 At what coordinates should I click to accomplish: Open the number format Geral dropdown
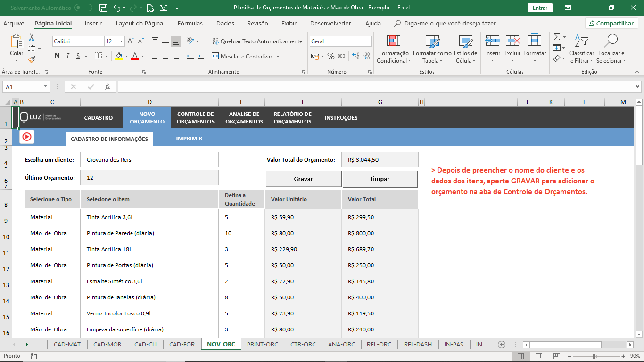[368, 41]
